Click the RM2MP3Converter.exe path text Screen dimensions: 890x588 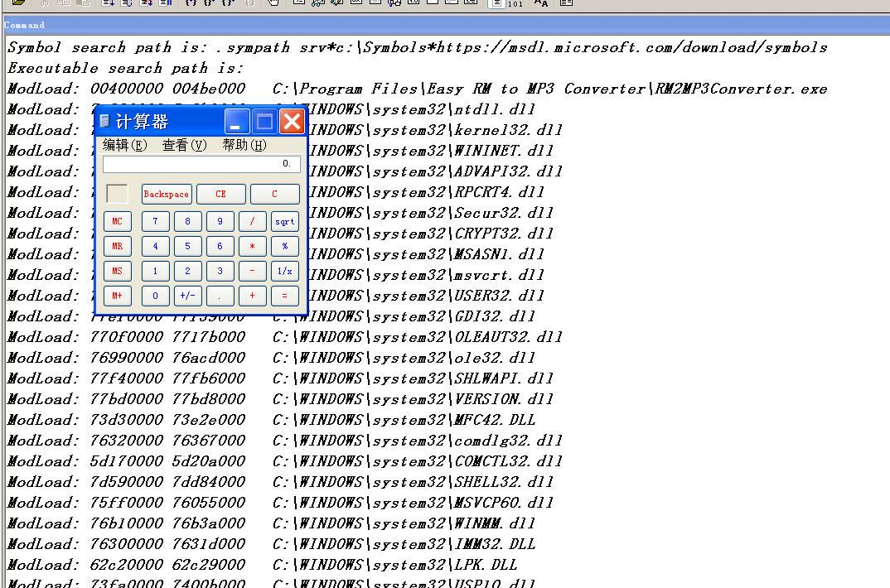point(549,89)
